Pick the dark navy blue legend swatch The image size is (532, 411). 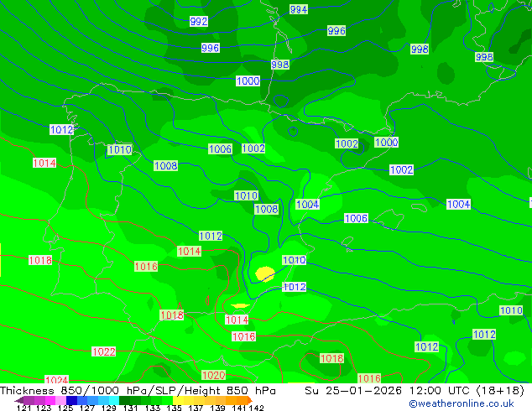coord(71,400)
